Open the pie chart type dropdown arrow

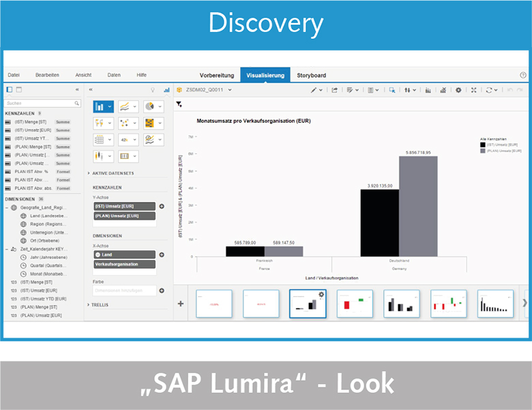[160, 107]
